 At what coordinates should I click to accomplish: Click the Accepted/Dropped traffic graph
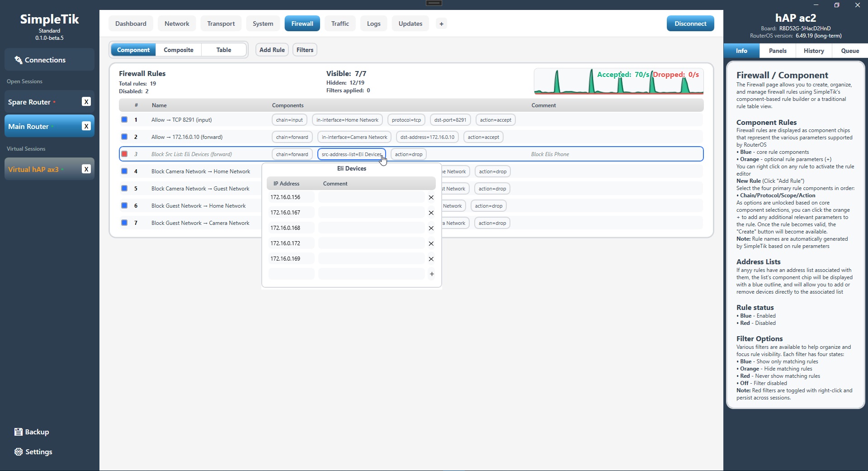pyautogui.click(x=619, y=81)
